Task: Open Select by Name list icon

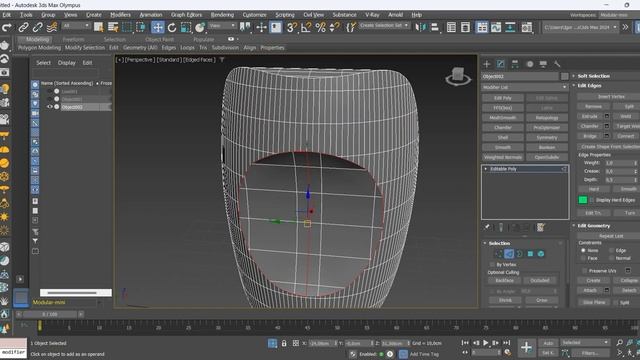Action: [x=113, y=27]
